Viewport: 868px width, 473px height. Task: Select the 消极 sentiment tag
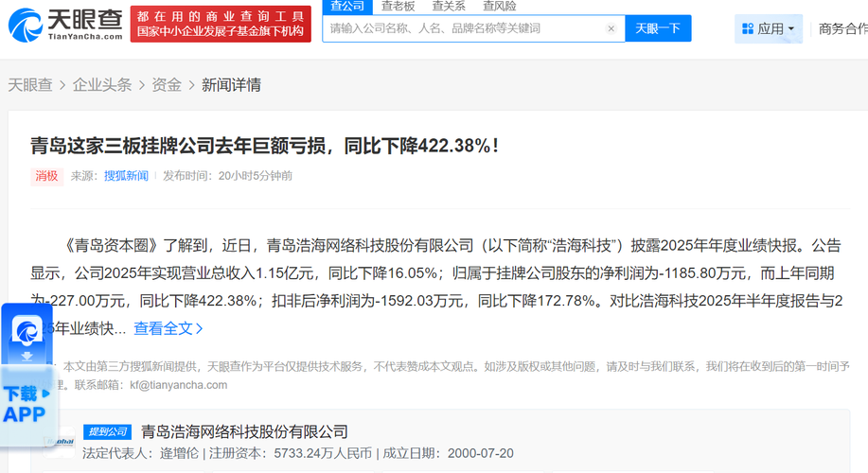click(47, 177)
